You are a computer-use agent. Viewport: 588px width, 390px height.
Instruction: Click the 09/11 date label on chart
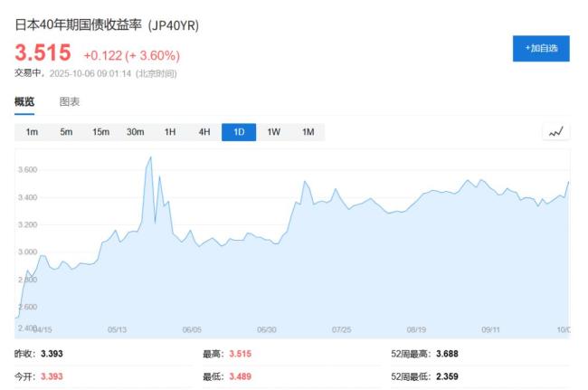(490, 329)
